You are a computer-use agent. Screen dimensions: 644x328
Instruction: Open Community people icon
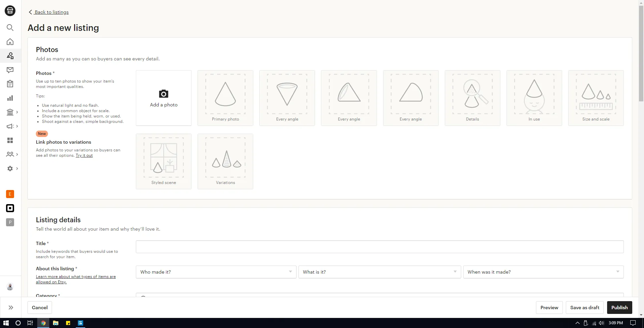[x=10, y=154]
